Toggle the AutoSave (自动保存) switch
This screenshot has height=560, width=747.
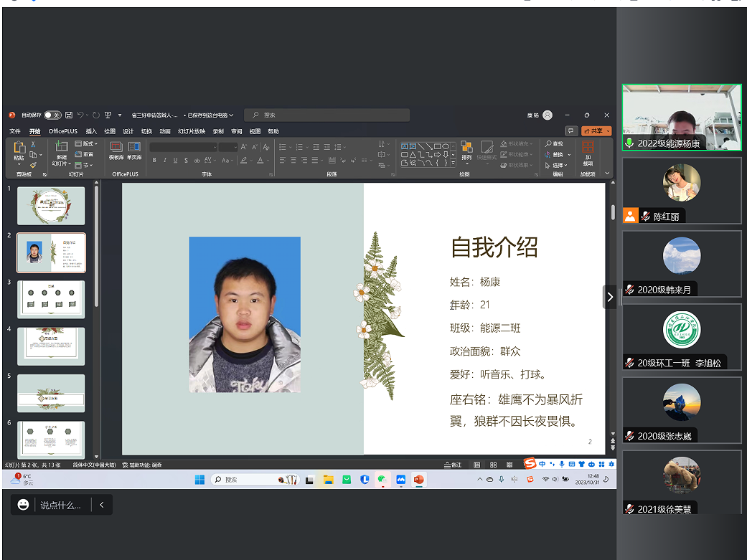[52, 115]
